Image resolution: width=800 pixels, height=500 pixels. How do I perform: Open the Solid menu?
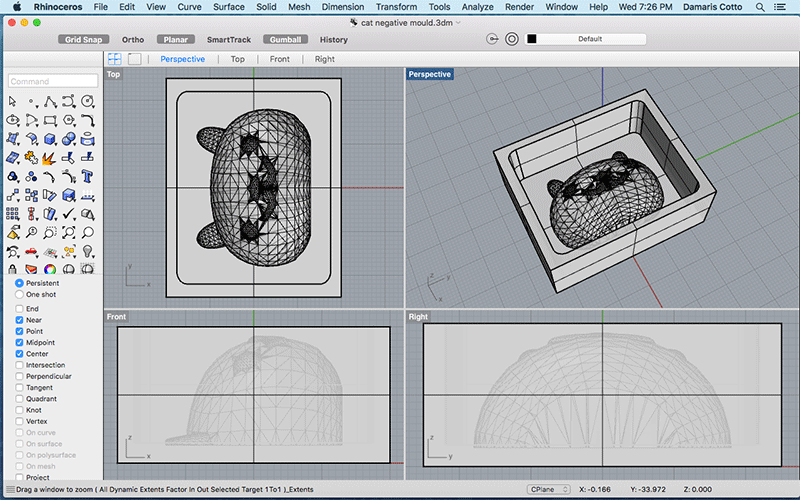tap(266, 7)
